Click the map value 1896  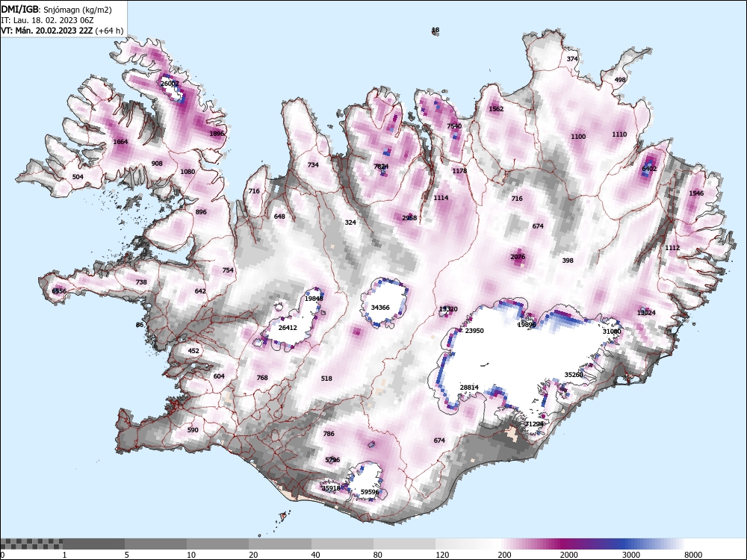tap(217, 134)
